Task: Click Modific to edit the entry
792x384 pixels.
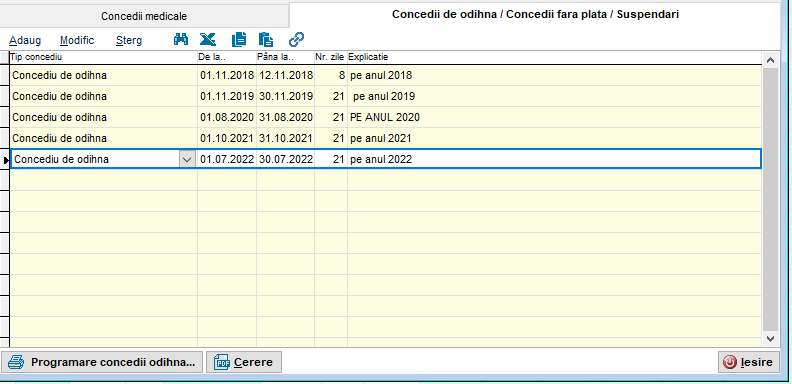Action: (x=77, y=40)
